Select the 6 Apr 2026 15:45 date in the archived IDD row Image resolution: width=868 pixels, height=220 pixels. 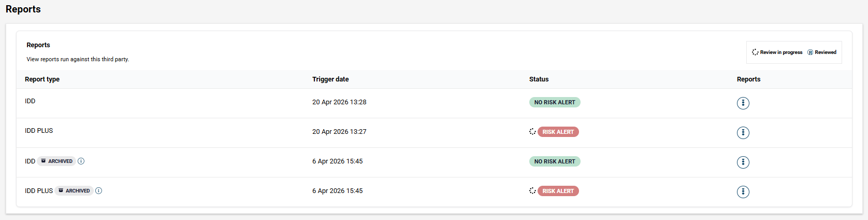point(337,161)
